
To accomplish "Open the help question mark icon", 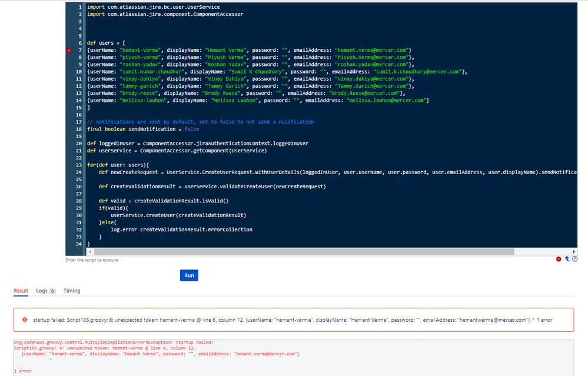I will [574, 259].
